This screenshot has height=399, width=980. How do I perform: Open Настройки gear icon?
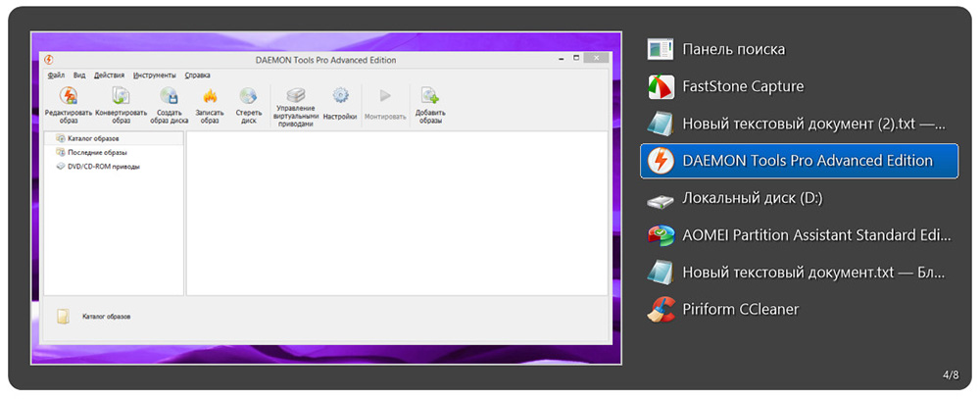click(x=340, y=95)
